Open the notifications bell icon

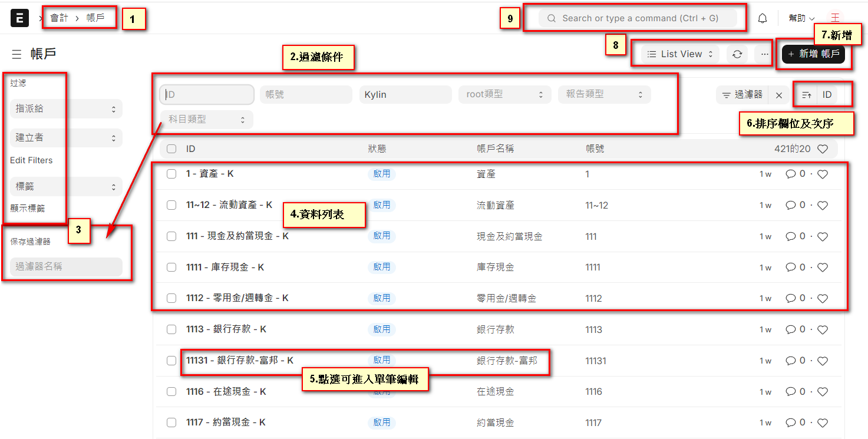tap(763, 18)
